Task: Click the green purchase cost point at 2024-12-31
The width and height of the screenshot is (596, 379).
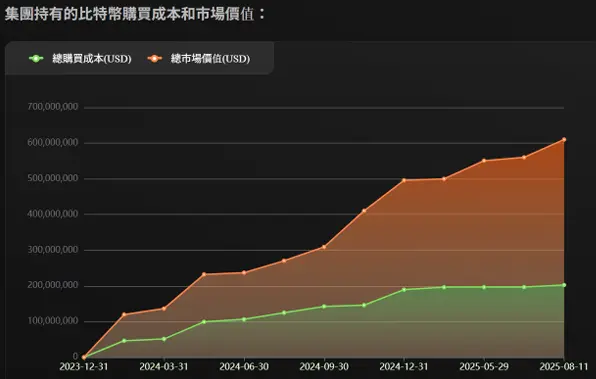Action: click(404, 290)
